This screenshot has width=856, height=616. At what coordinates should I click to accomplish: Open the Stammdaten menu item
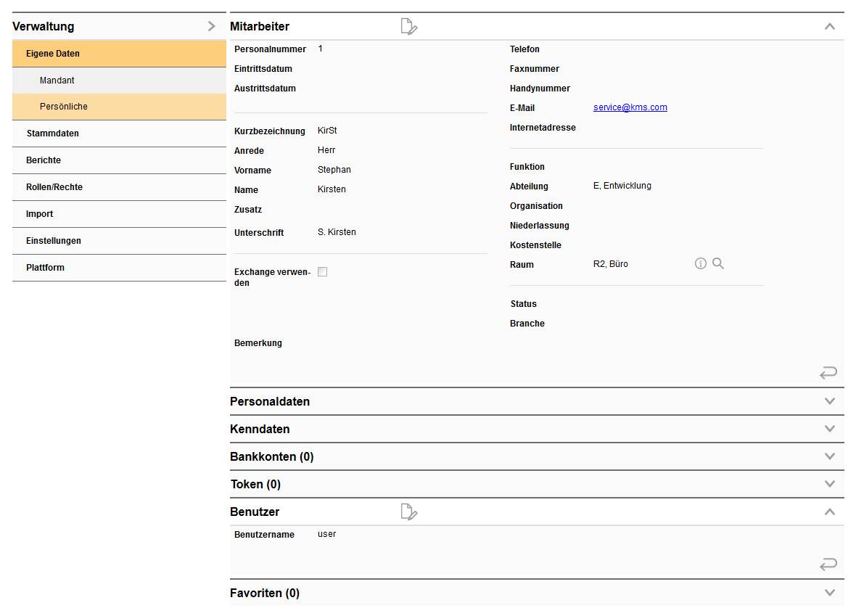pos(53,134)
